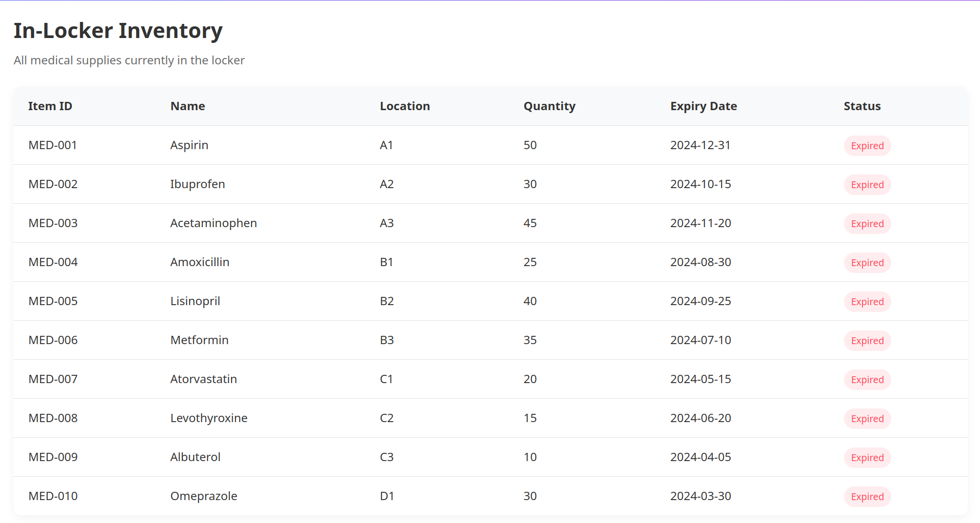Click the Ibuprofen item name

[197, 184]
